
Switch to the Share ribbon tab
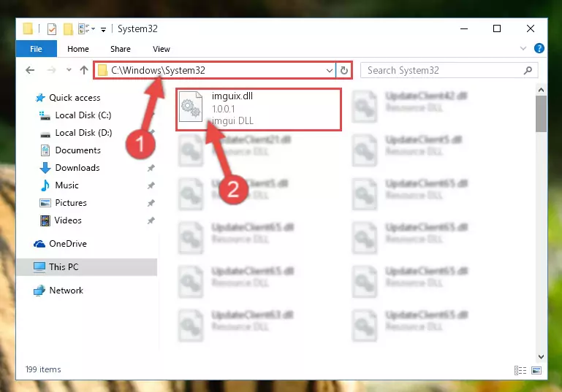tap(121, 49)
